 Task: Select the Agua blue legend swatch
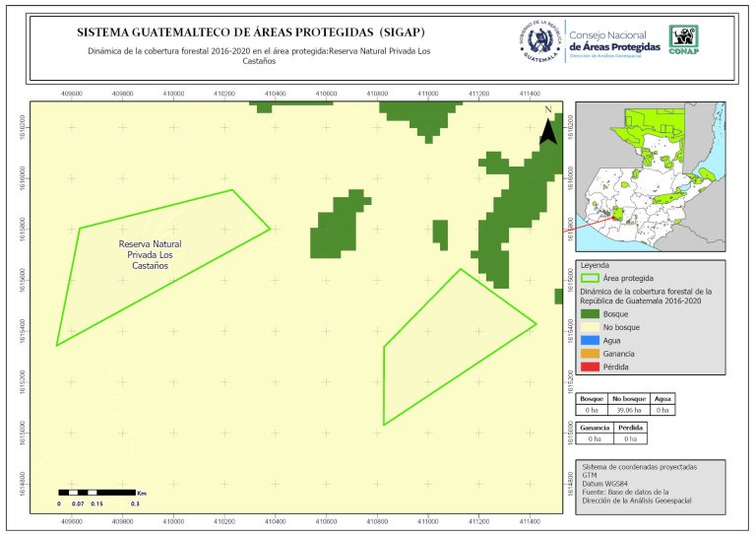pyautogui.click(x=590, y=340)
